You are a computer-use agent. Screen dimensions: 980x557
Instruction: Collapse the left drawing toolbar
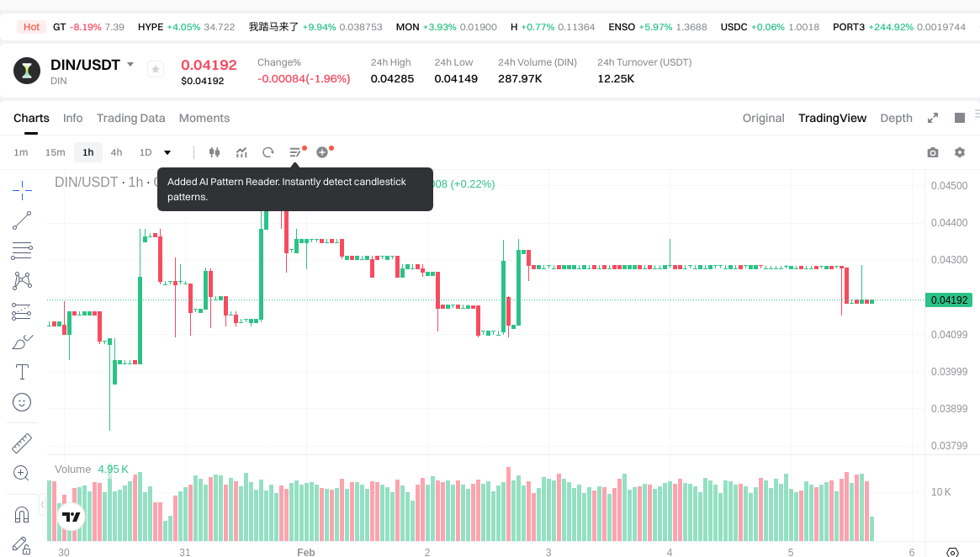43,503
